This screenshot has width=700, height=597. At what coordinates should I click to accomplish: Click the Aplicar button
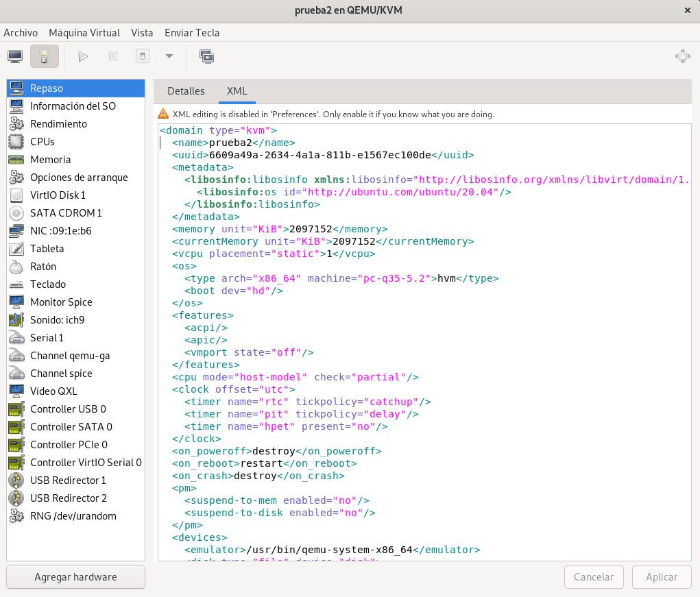[662, 577]
